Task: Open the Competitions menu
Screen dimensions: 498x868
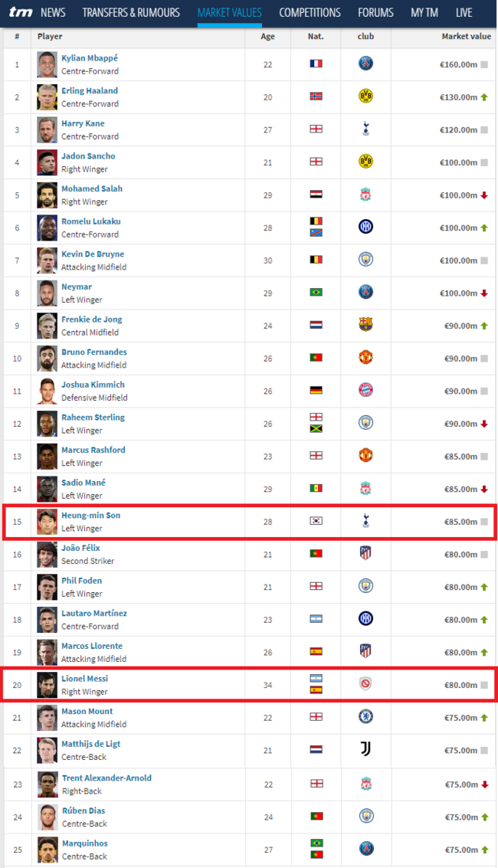Action: (310, 12)
